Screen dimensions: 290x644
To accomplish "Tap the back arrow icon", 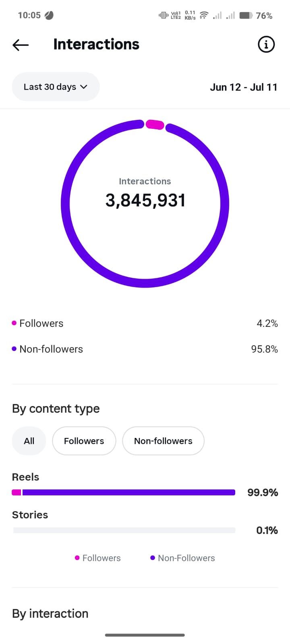I will pos(21,45).
